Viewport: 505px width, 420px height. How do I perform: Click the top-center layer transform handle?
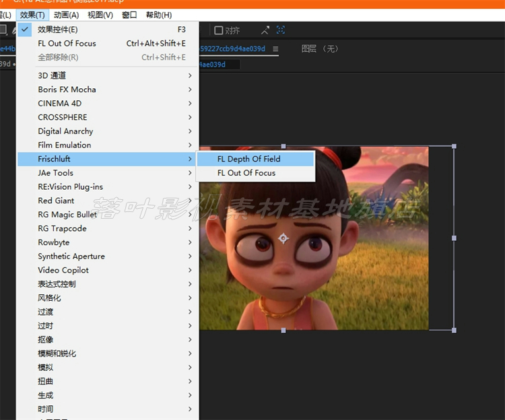(x=283, y=146)
